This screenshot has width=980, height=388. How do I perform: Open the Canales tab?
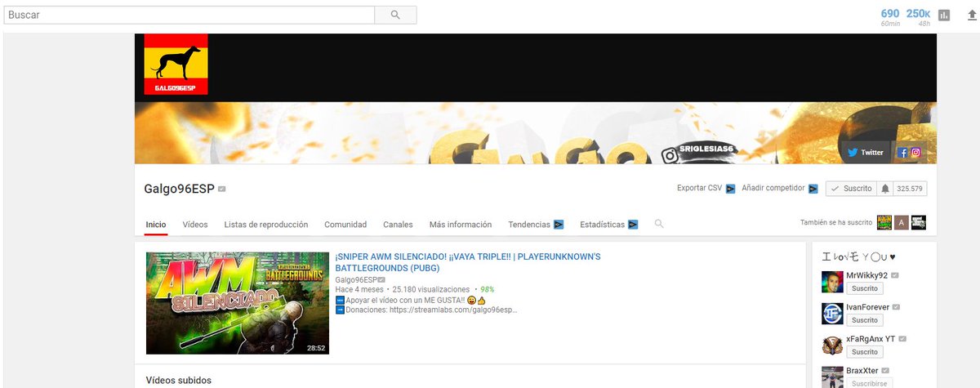click(x=398, y=225)
